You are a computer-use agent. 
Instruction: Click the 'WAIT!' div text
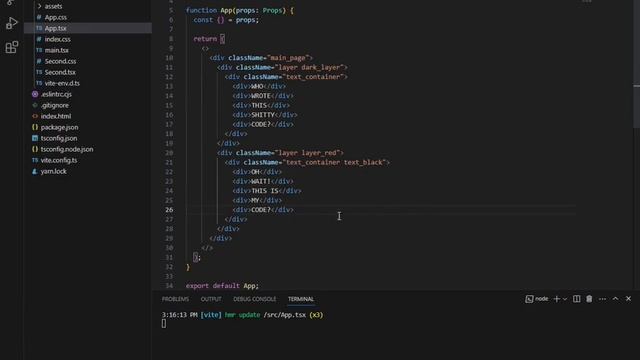point(261,181)
